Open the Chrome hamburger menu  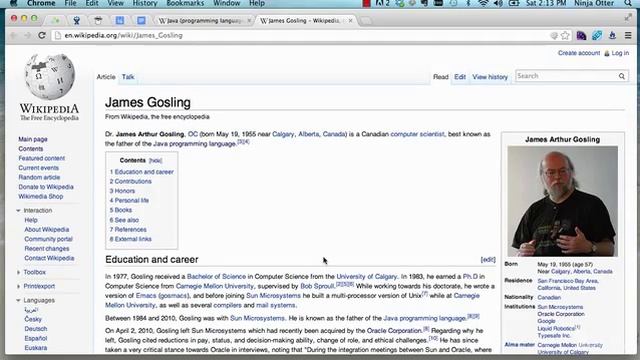click(x=628, y=36)
